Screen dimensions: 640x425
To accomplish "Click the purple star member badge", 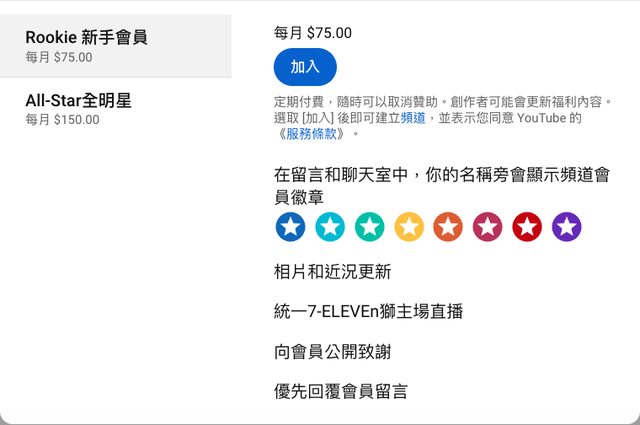I will click(x=566, y=227).
